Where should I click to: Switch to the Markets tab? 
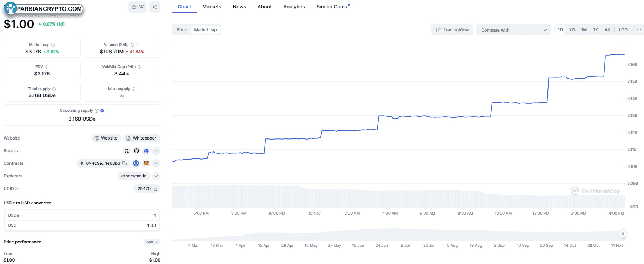[x=212, y=7]
